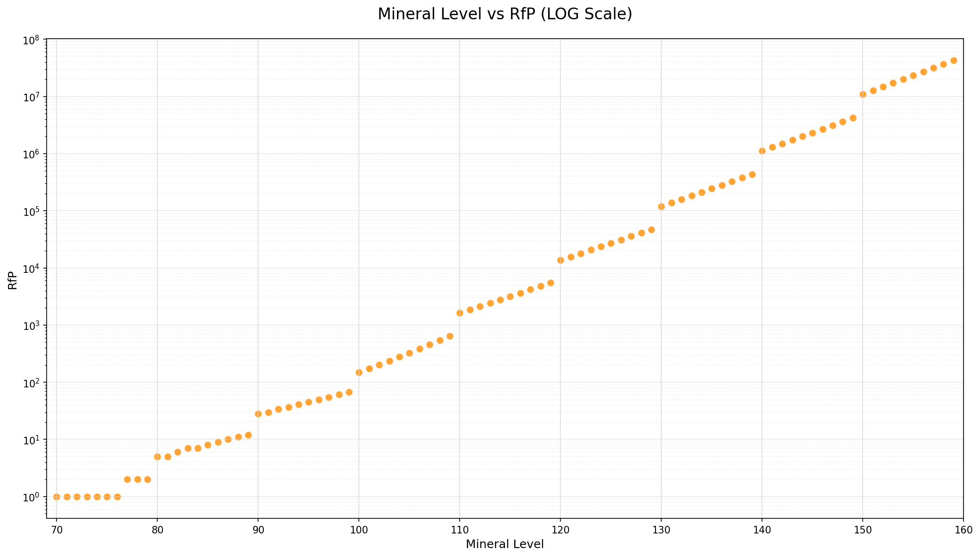Click the x-axis label "Mineral Level"
The image size is (980, 557).
[504, 545]
